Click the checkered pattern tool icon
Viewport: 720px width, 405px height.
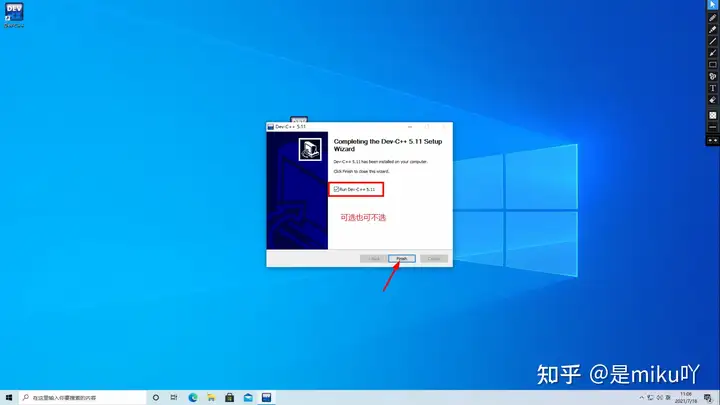point(712,115)
